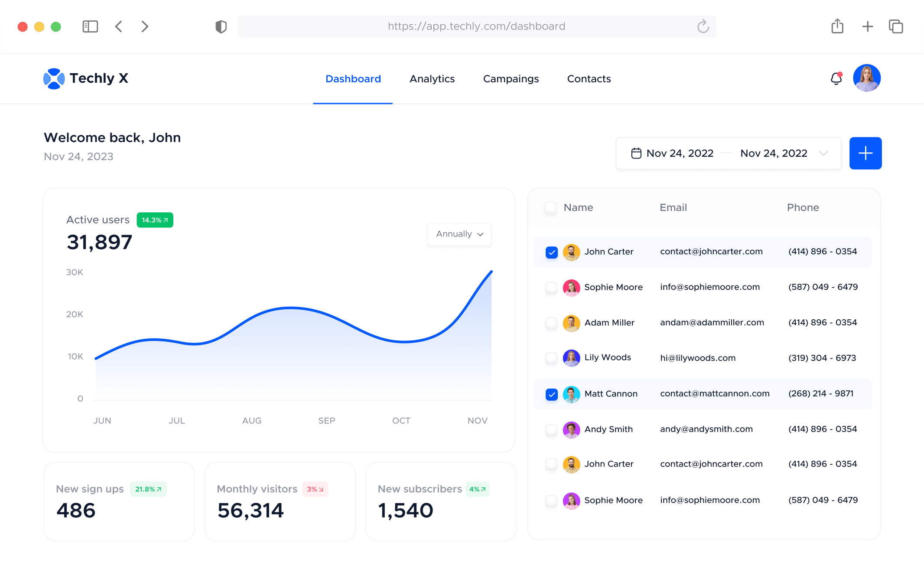Click Sophie Moore's profile picture
This screenshot has width=924, height=577.
click(x=571, y=287)
